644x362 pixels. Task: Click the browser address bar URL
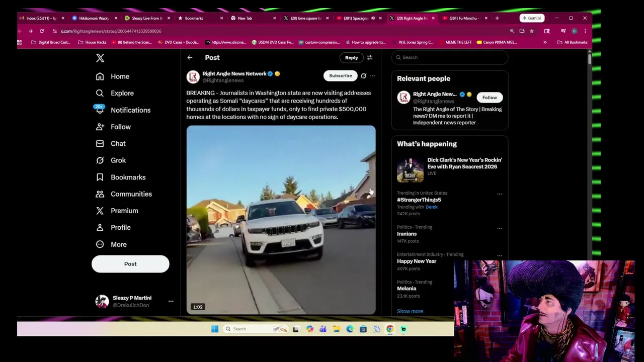pyautogui.click(x=111, y=31)
